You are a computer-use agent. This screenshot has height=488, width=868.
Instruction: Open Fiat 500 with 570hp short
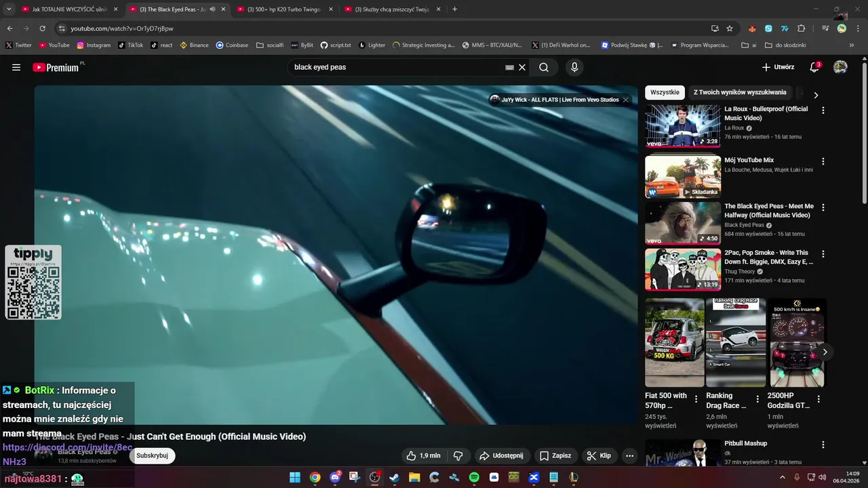point(675,343)
